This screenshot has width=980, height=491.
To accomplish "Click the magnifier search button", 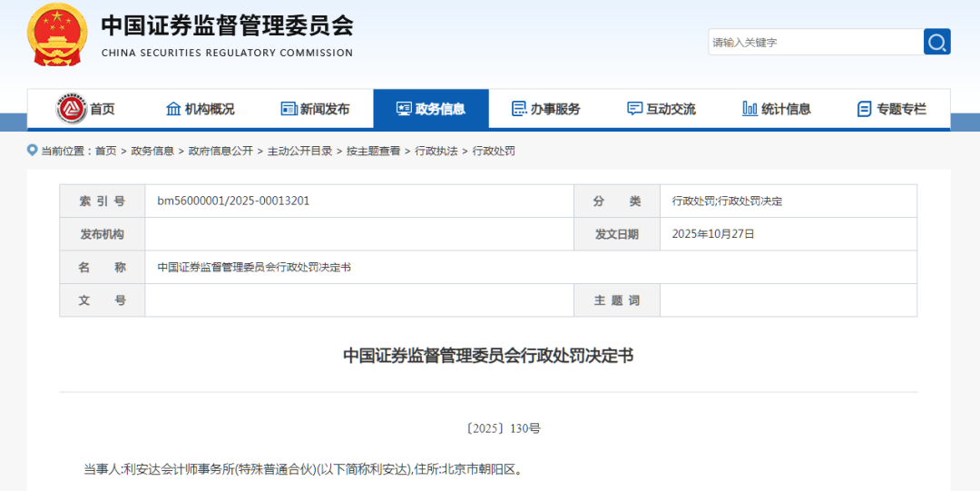I will click(936, 42).
